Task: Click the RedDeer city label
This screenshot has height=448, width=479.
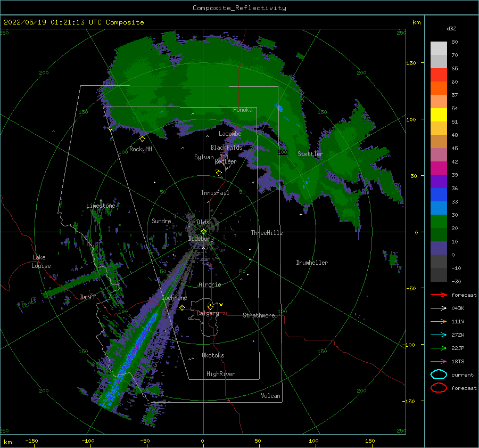Action: tap(226, 161)
